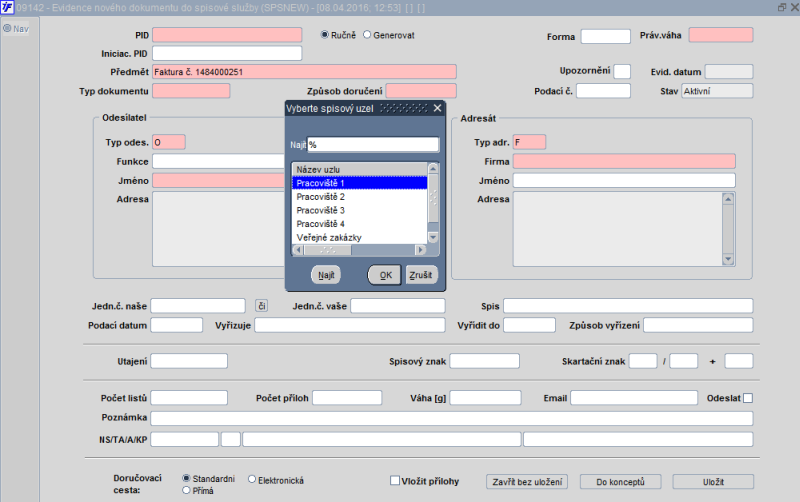Check the Vložit přílohy checkbox
Screen dimensions: 800x502
click(394, 480)
